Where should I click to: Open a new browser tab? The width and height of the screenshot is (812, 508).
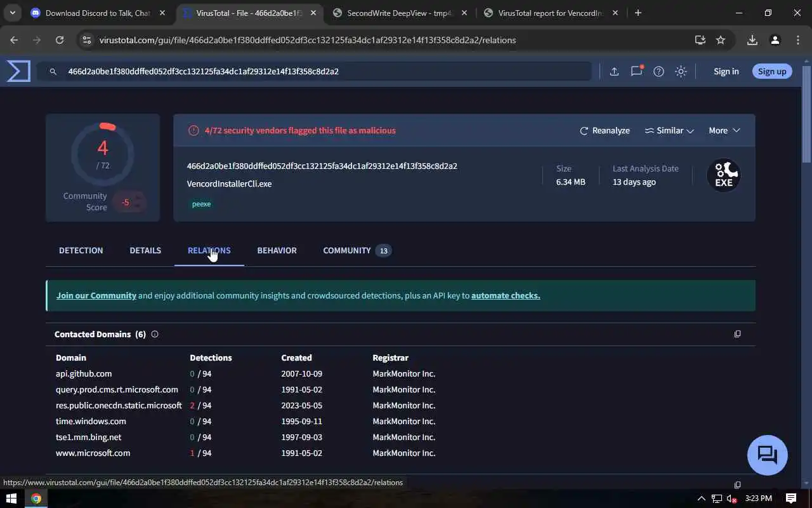[638, 13]
